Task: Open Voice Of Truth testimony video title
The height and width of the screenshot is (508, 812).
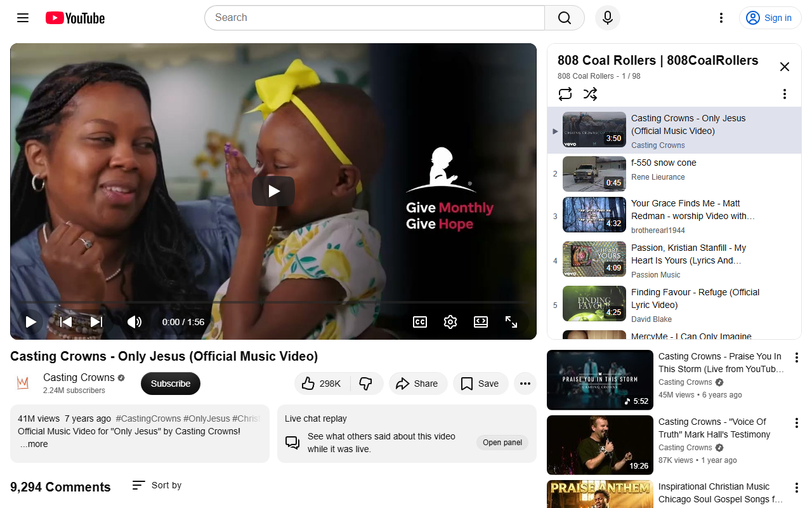Action: point(714,428)
